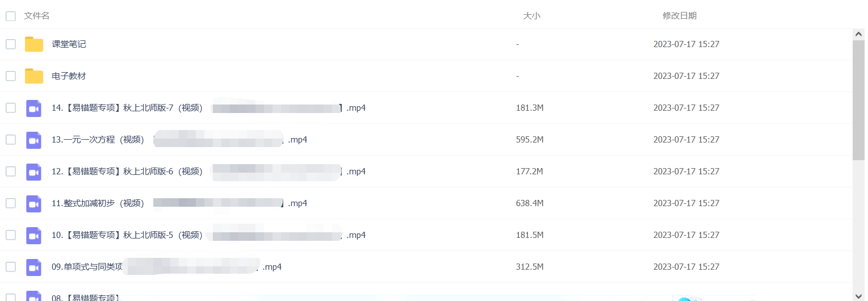
Task: Sort by the 大小 column header
Action: point(531,16)
